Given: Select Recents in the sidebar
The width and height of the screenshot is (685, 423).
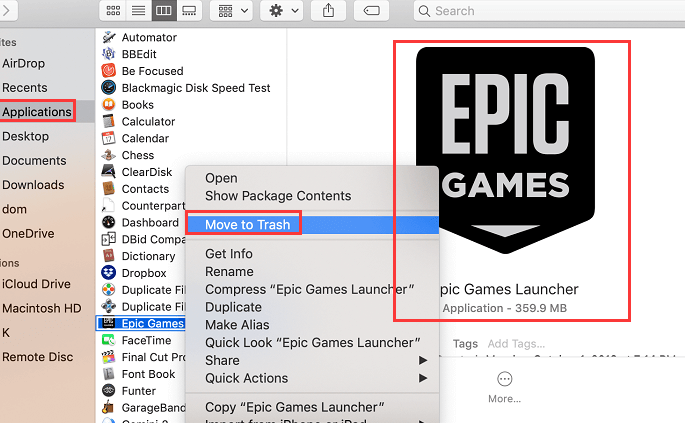Looking at the screenshot, I should point(24,88).
